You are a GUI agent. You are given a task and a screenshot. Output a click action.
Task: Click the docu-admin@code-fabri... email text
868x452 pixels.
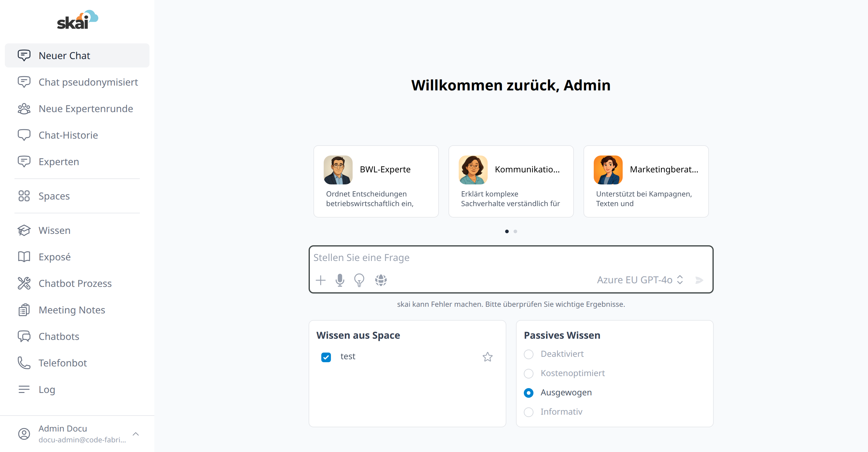coord(82,440)
